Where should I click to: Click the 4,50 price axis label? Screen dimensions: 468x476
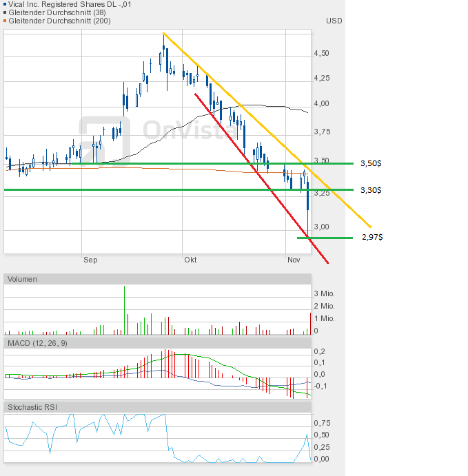click(x=321, y=53)
